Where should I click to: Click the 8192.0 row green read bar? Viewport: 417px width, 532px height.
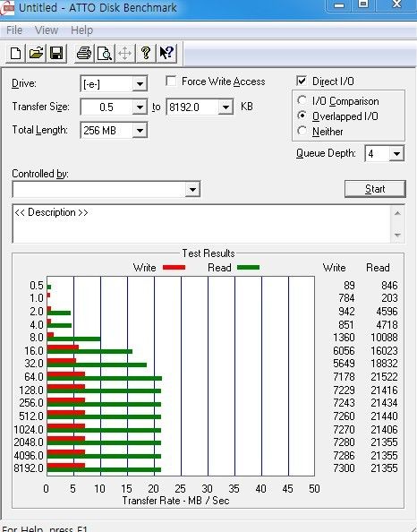click(x=104, y=470)
